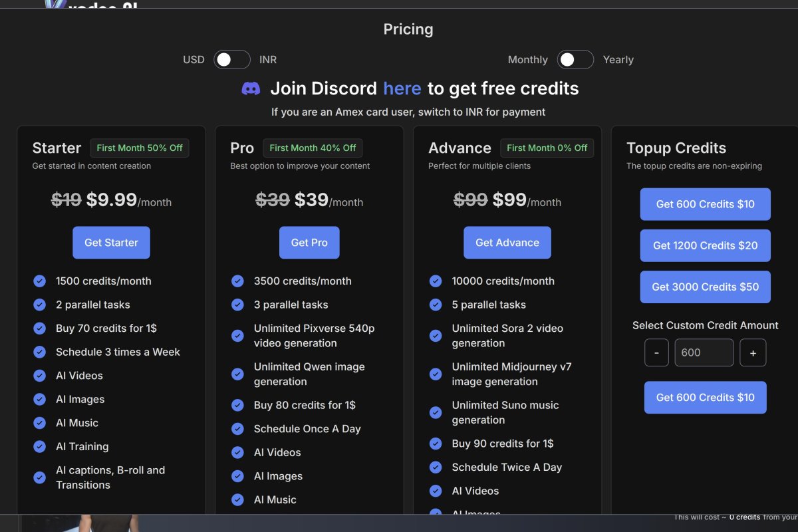Click checkmark icon beside 1500 credits/month

40,281
